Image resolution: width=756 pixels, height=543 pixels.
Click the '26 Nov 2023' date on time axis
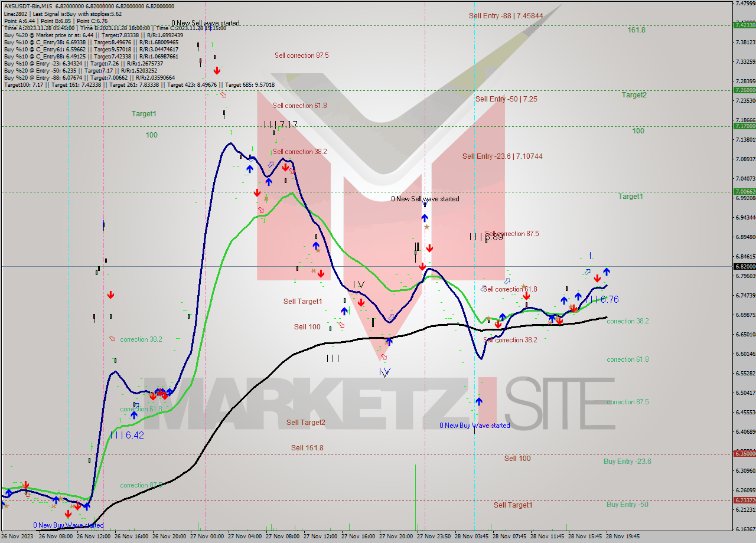pyautogui.click(x=16, y=537)
